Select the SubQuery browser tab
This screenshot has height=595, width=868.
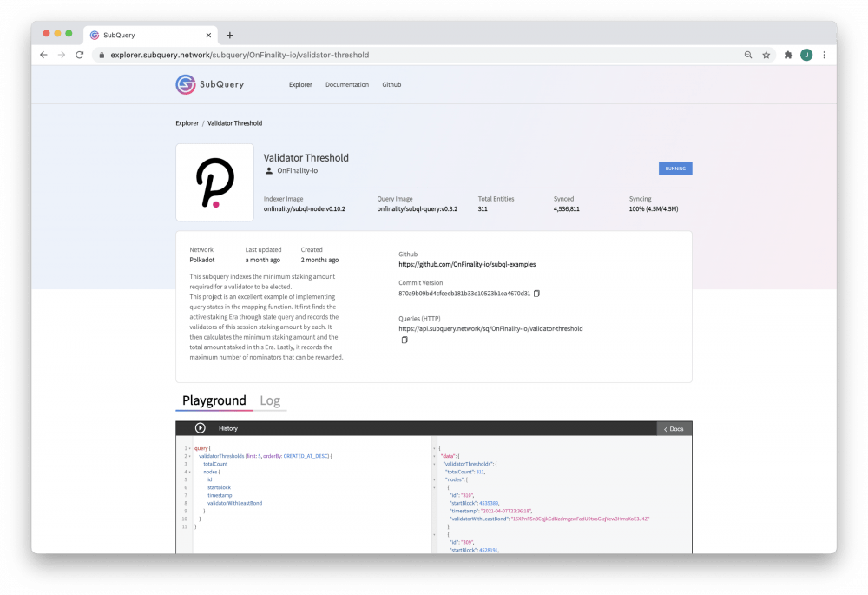pos(150,35)
